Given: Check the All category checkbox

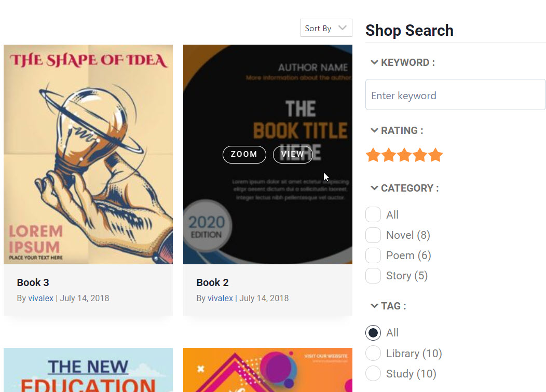Looking at the screenshot, I should pyautogui.click(x=373, y=214).
